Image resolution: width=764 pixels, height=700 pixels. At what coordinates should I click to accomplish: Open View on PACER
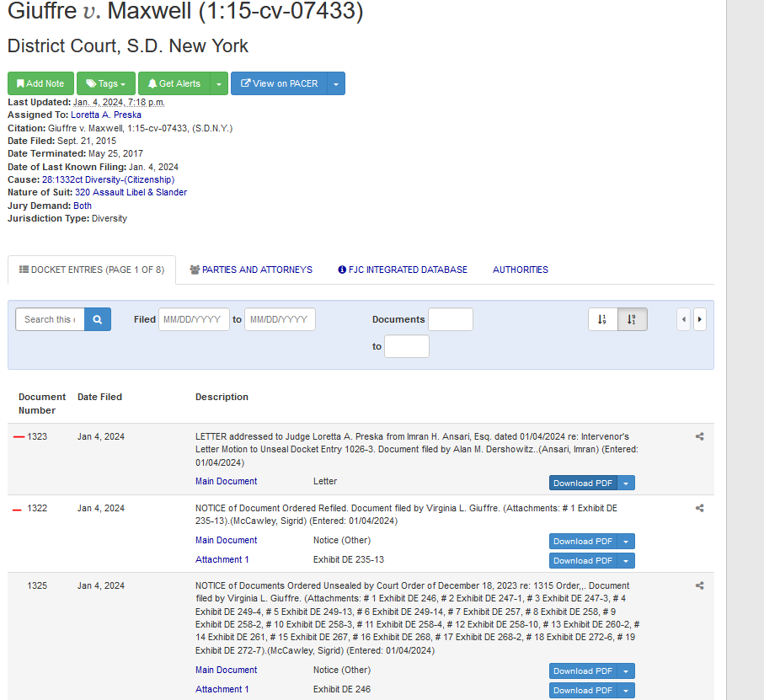coord(279,83)
